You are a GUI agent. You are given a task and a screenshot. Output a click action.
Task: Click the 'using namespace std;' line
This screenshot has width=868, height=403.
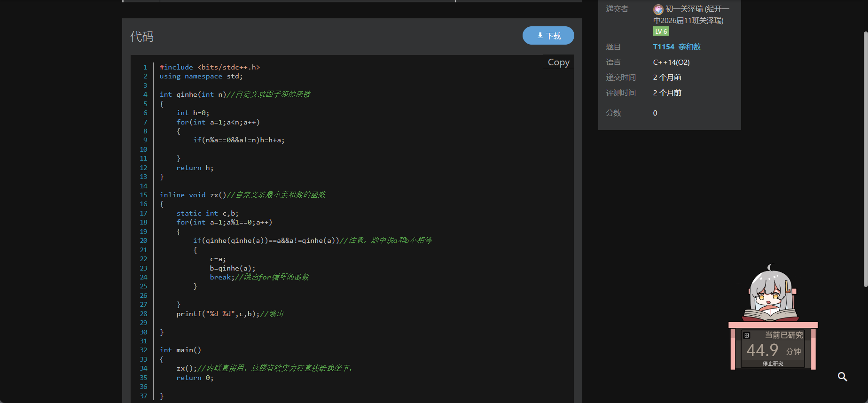point(201,76)
